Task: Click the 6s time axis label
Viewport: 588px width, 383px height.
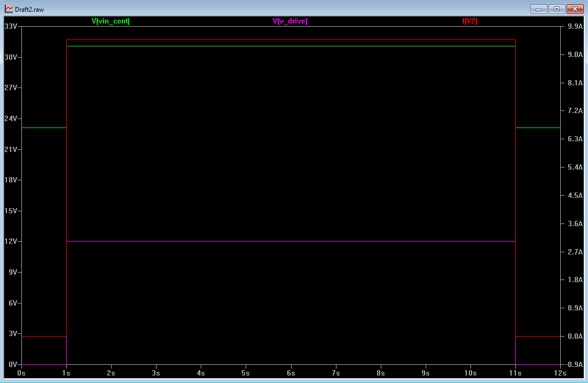Action: coord(291,373)
